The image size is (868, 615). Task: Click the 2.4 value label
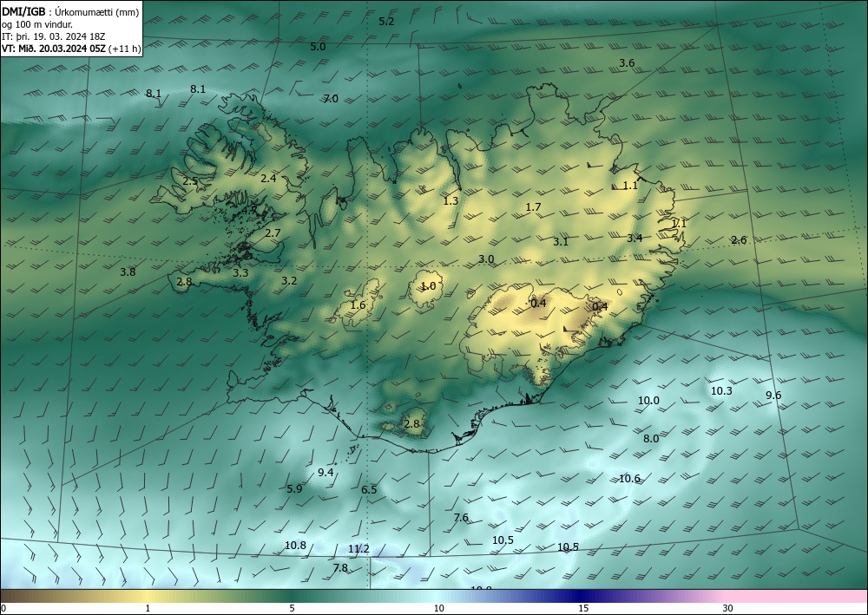pyautogui.click(x=268, y=178)
